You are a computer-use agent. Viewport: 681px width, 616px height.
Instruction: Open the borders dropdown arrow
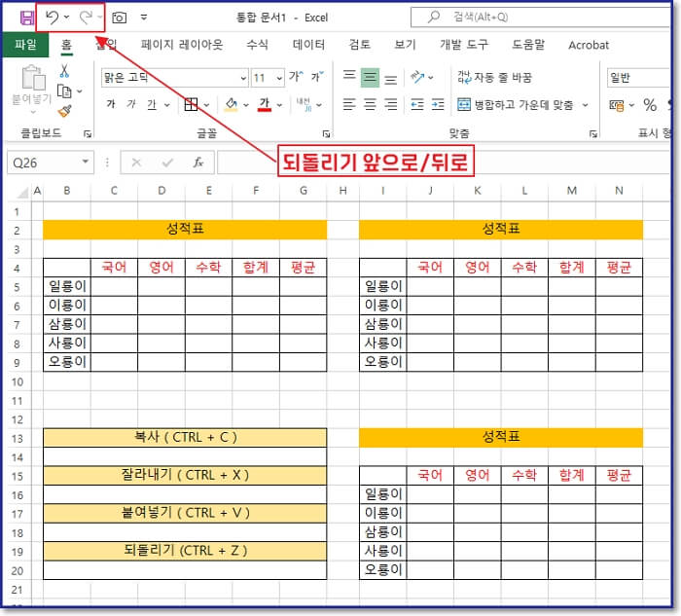click(x=206, y=105)
